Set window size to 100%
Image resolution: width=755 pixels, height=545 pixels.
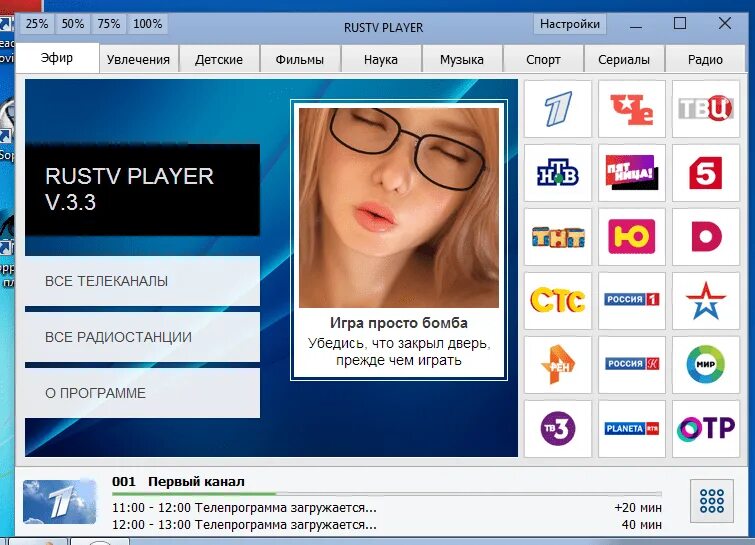tap(147, 24)
